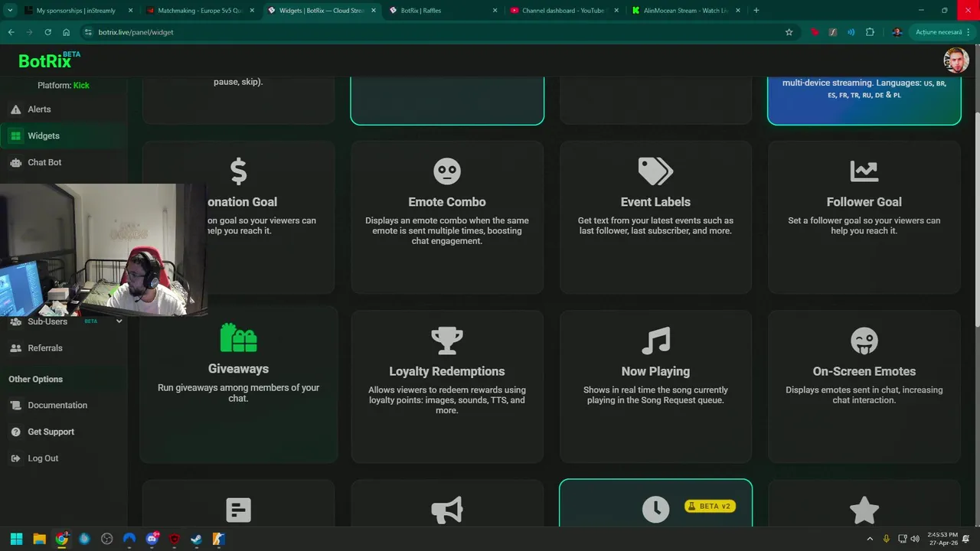Click the Loyalty Redemptions trophy icon

(447, 341)
